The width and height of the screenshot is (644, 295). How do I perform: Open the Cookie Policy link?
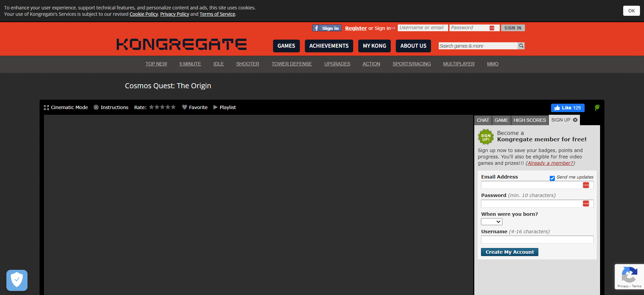[x=144, y=14]
